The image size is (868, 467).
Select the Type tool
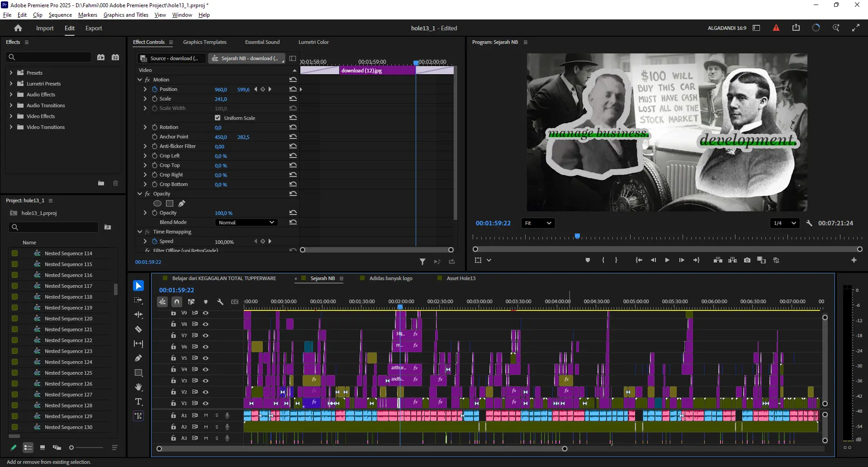(x=138, y=401)
